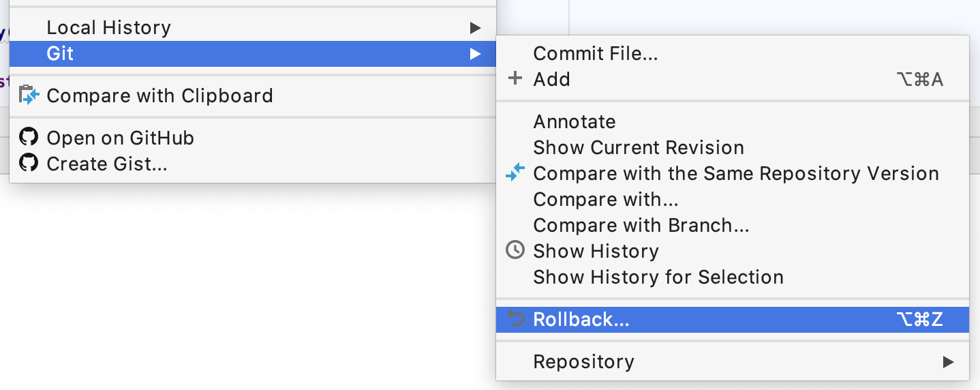Viewport: 980px width, 390px height.
Task: Choose Annotate in the Git submenu
Action: pyautogui.click(x=574, y=121)
